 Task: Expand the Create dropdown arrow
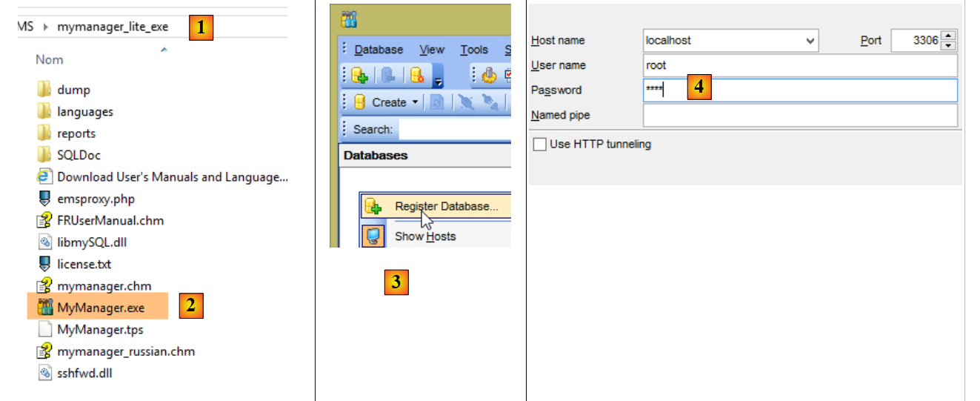pos(415,102)
